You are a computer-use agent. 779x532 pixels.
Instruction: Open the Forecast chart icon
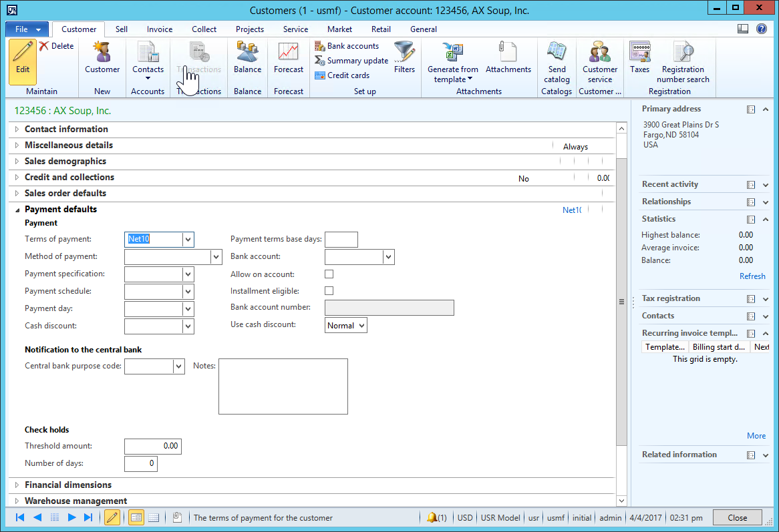tap(288, 58)
